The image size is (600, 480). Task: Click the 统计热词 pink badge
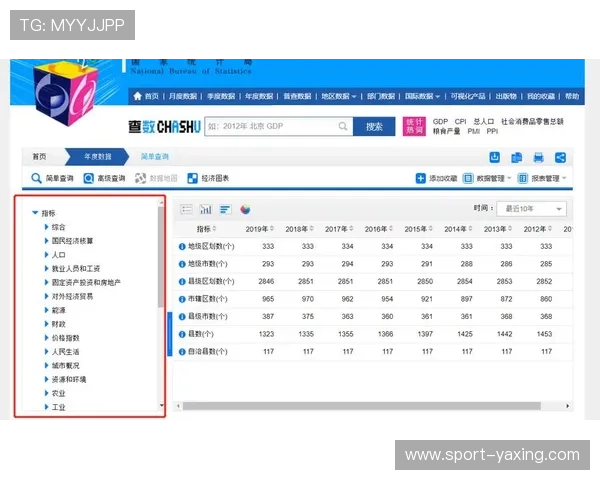click(x=414, y=126)
